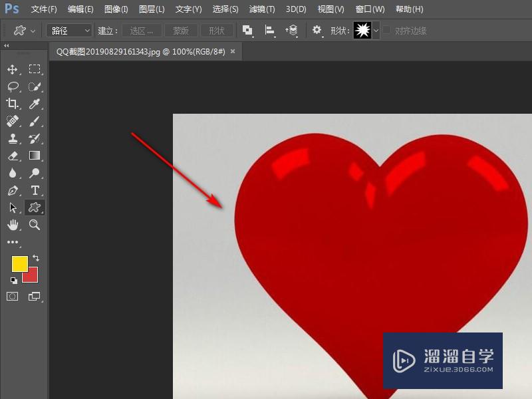Activate the Crop tool

coord(13,103)
